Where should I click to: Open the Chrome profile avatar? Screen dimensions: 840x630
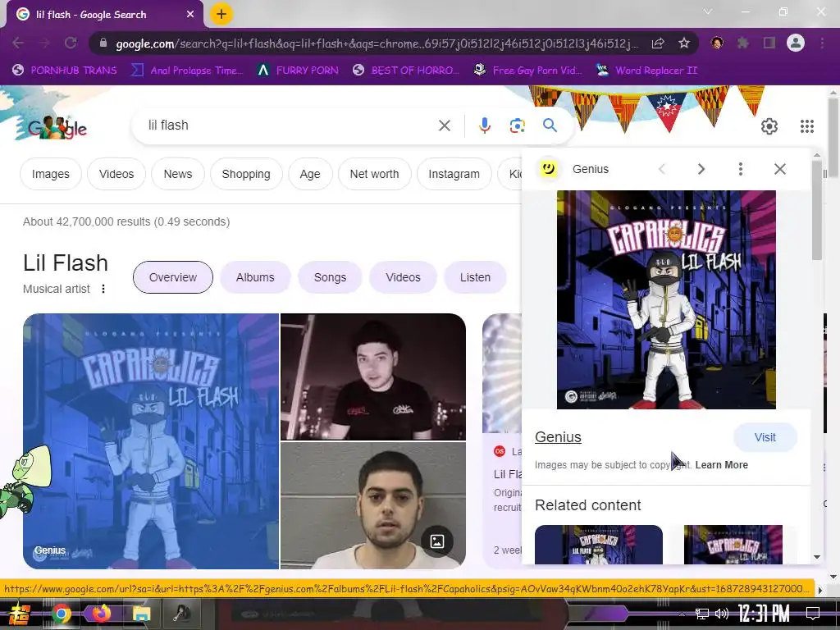(796, 43)
